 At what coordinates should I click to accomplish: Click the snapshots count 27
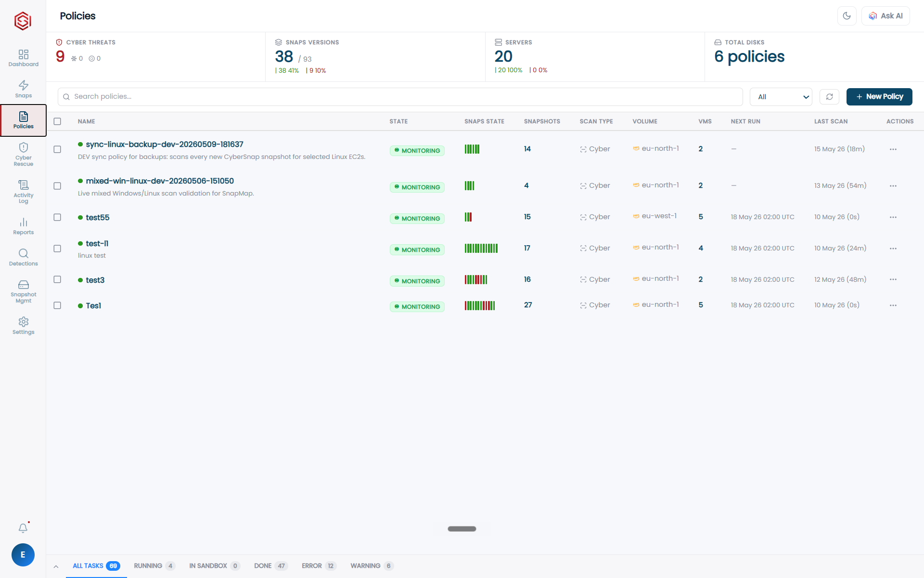tap(528, 305)
